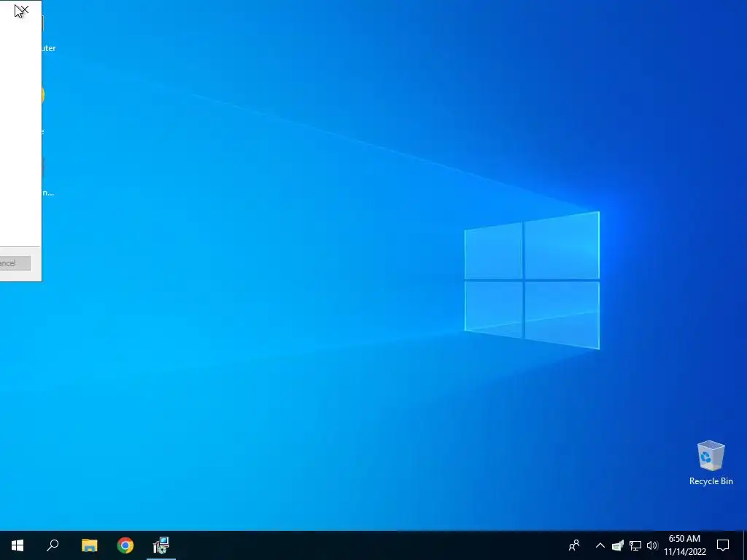Open the taskbar search magnifier
The image size is (747, 560).
53,545
